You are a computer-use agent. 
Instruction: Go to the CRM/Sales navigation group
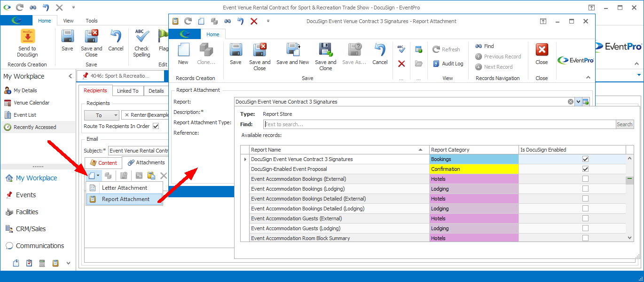click(x=31, y=229)
